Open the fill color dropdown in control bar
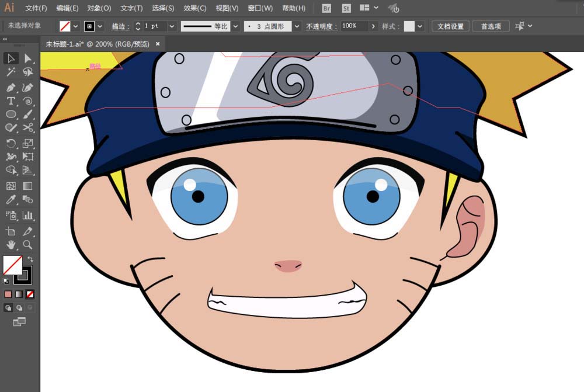Screen dimensions: 584x392 pos(75,26)
